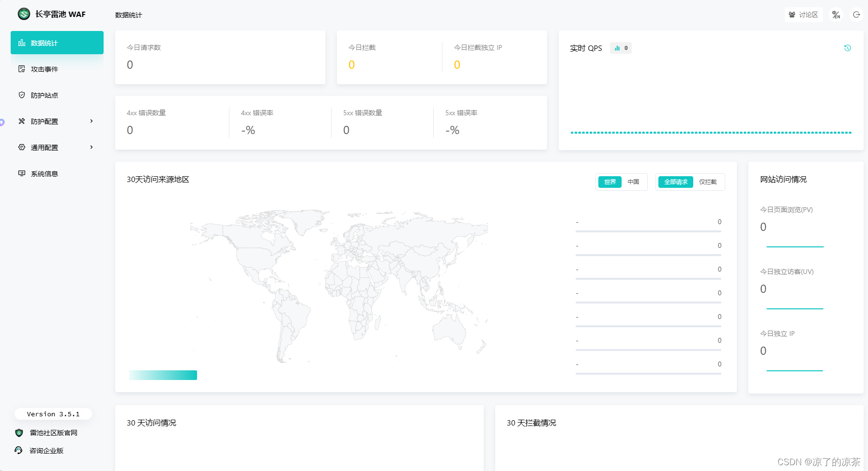Switch filter to 仅拦截
Screen dimensions: 868x471
(708, 182)
